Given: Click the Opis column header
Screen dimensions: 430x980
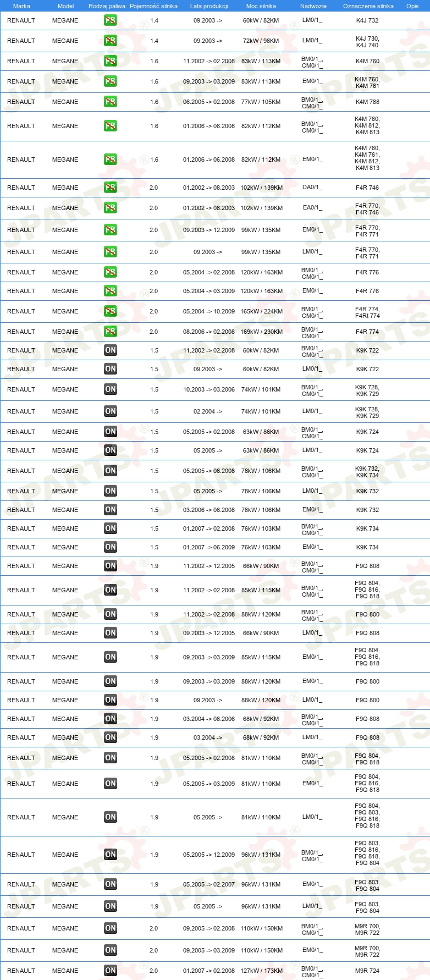Looking at the screenshot, I should tap(412, 6).
